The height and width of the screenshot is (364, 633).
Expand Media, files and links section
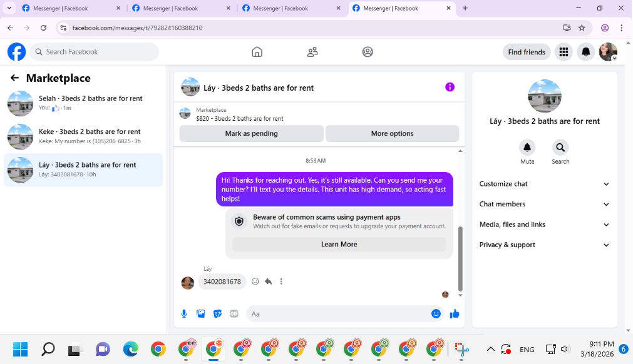[x=544, y=225]
